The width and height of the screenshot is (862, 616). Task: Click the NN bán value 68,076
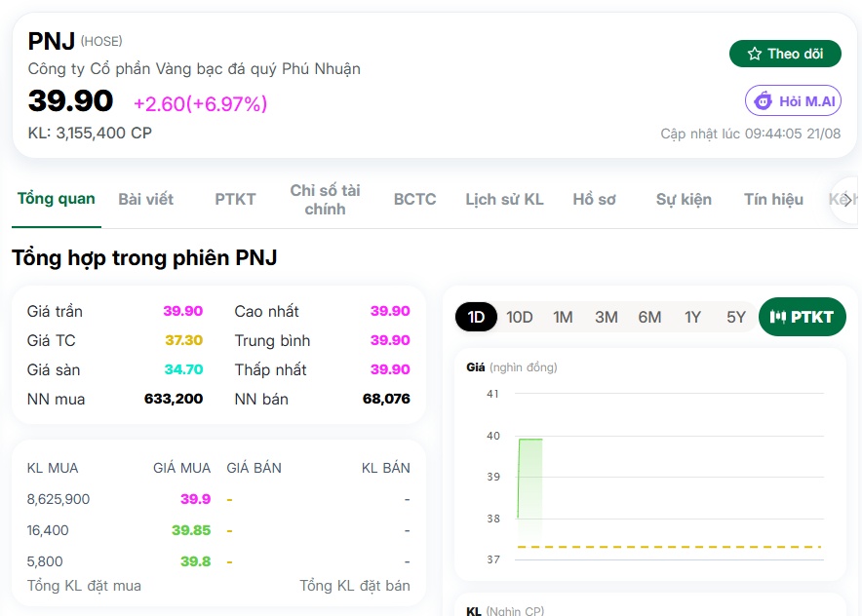coord(386,399)
